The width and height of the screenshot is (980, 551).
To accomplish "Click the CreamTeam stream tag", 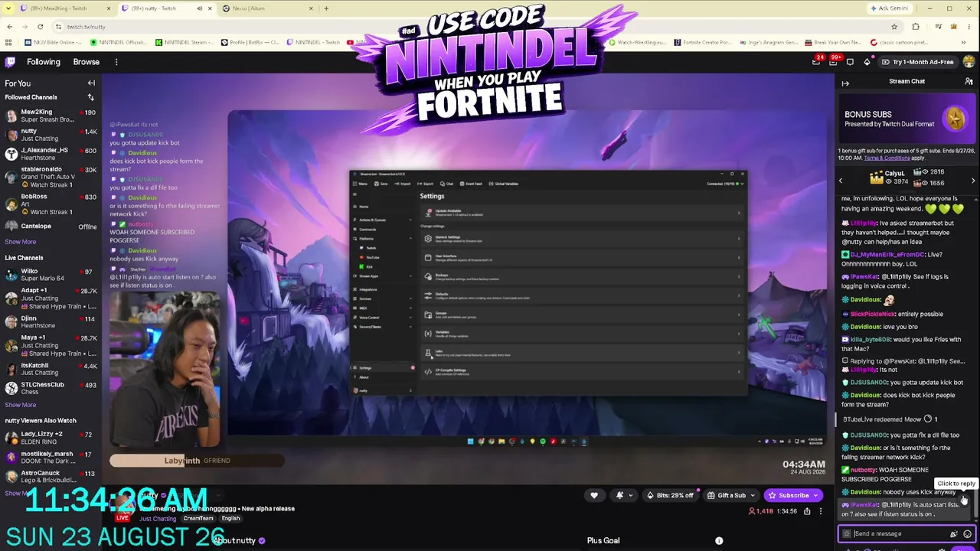I will coord(198,519).
